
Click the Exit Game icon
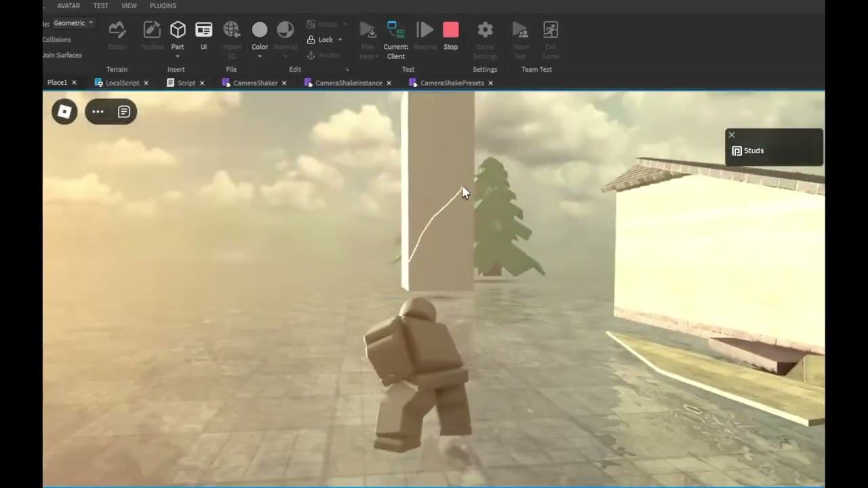pyautogui.click(x=551, y=30)
